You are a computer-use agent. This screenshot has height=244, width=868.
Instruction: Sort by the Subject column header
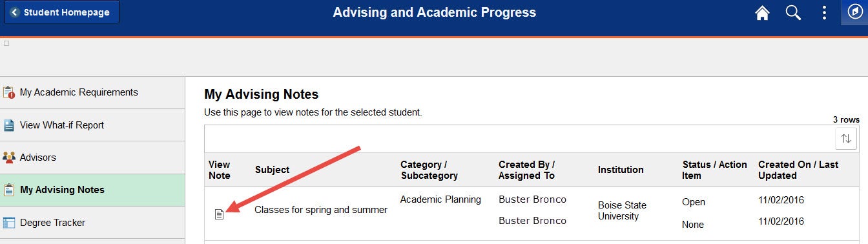[x=272, y=170]
